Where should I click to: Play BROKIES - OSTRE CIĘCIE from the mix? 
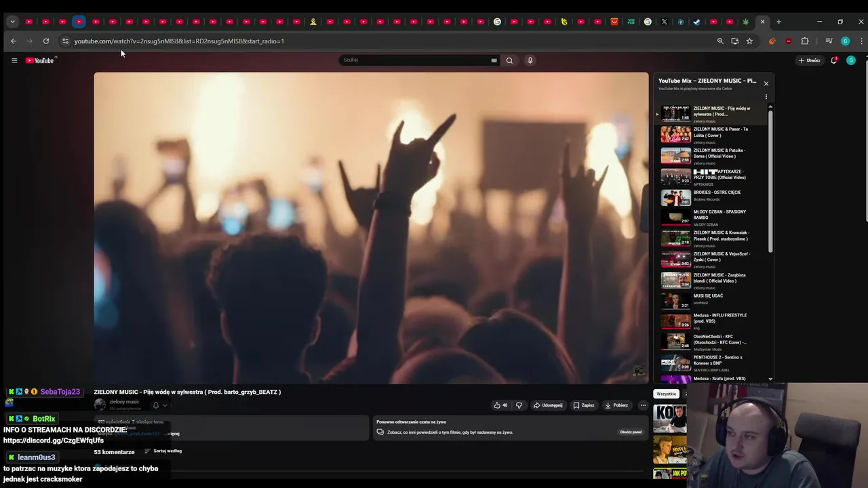tap(710, 197)
